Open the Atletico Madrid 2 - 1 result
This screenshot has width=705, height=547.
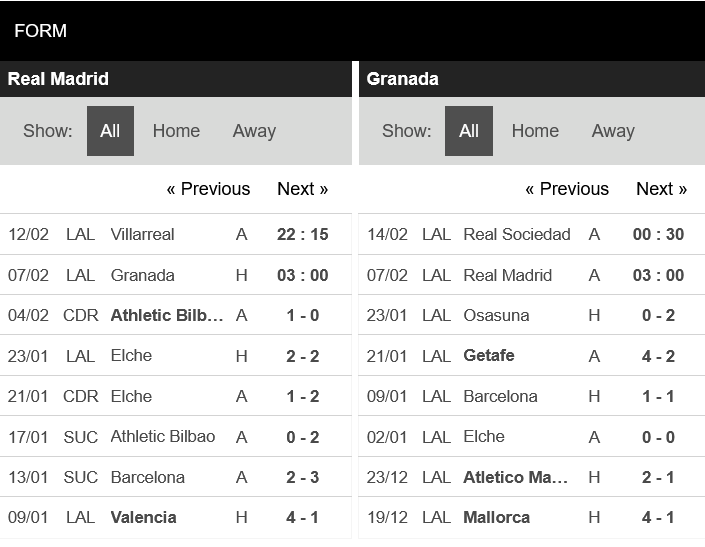click(x=532, y=477)
